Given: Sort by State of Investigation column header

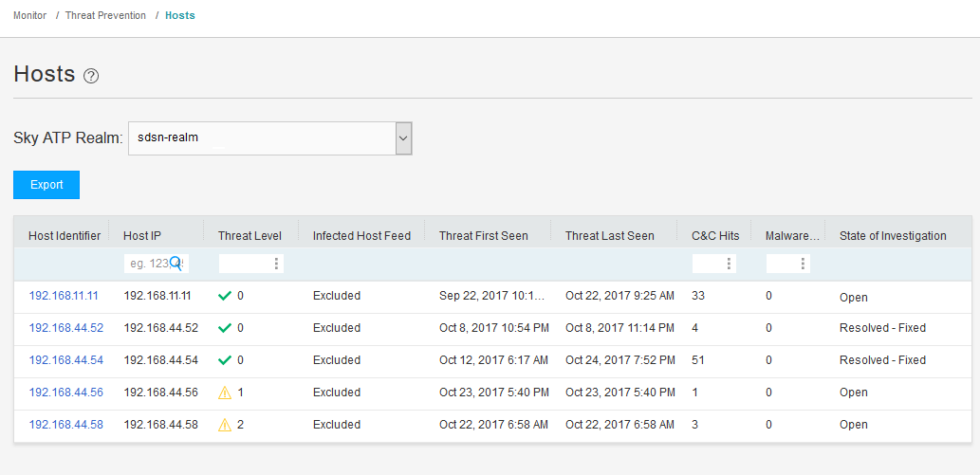Looking at the screenshot, I should tap(893, 236).
